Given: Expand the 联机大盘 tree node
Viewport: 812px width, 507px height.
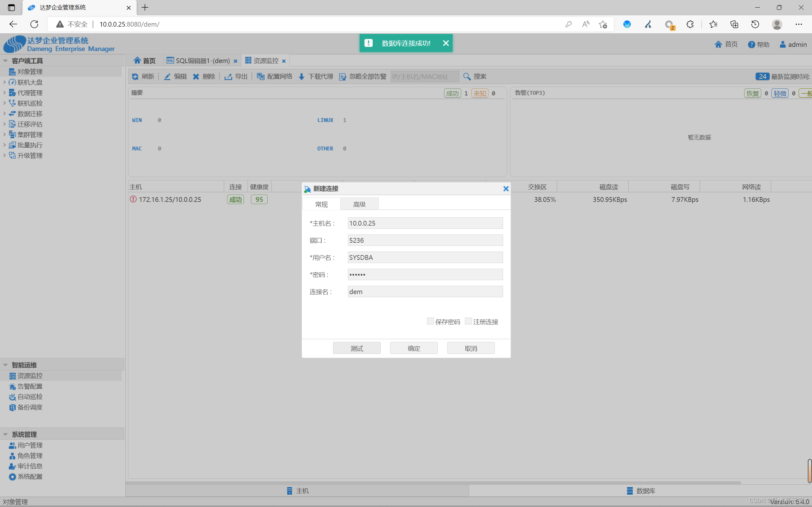Looking at the screenshot, I should (x=4, y=82).
